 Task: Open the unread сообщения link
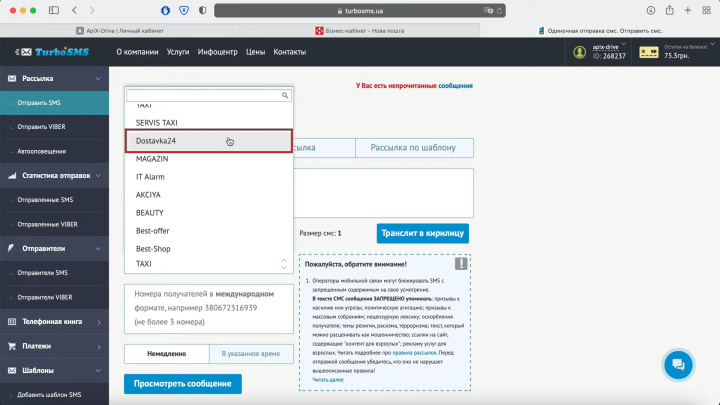(x=455, y=85)
